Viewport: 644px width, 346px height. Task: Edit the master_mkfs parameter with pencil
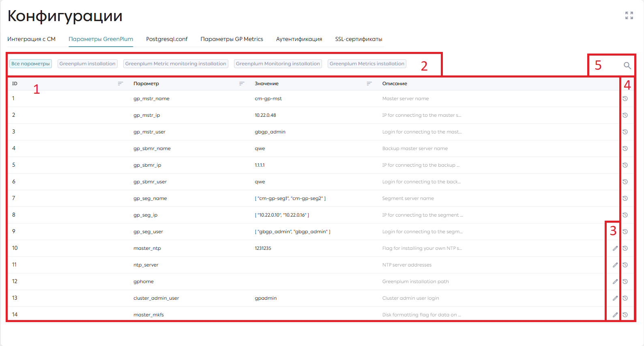coord(615,315)
